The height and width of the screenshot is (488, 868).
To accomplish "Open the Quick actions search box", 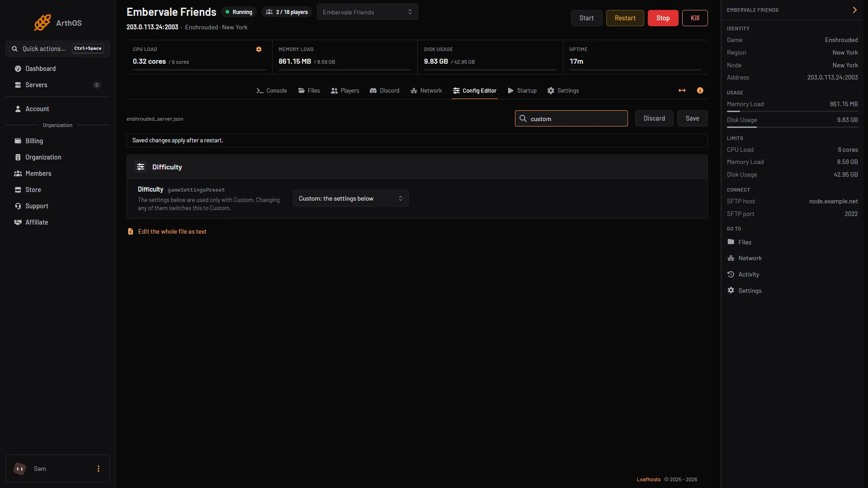I will pos(57,49).
